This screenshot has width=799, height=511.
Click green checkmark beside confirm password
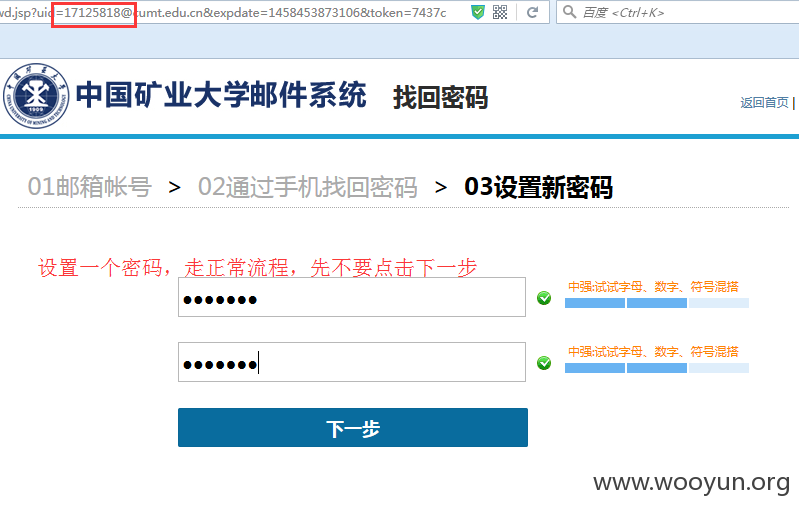pyautogui.click(x=544, y=363)
